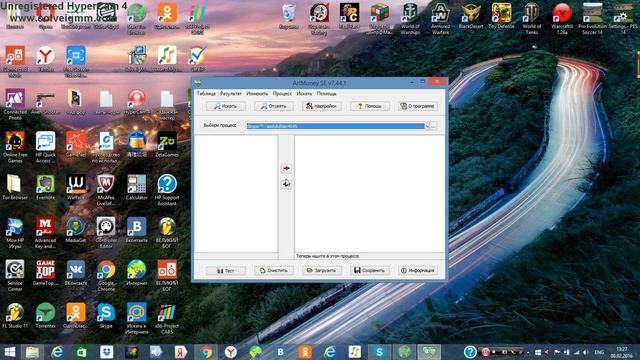
Task: Click the taskbar volume speaker icon
Action: pos(586,352)
